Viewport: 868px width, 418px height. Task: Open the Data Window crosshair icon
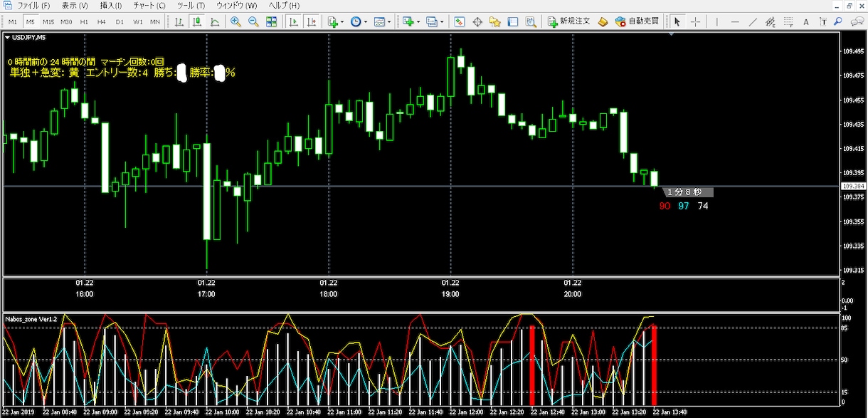point(477,21)
